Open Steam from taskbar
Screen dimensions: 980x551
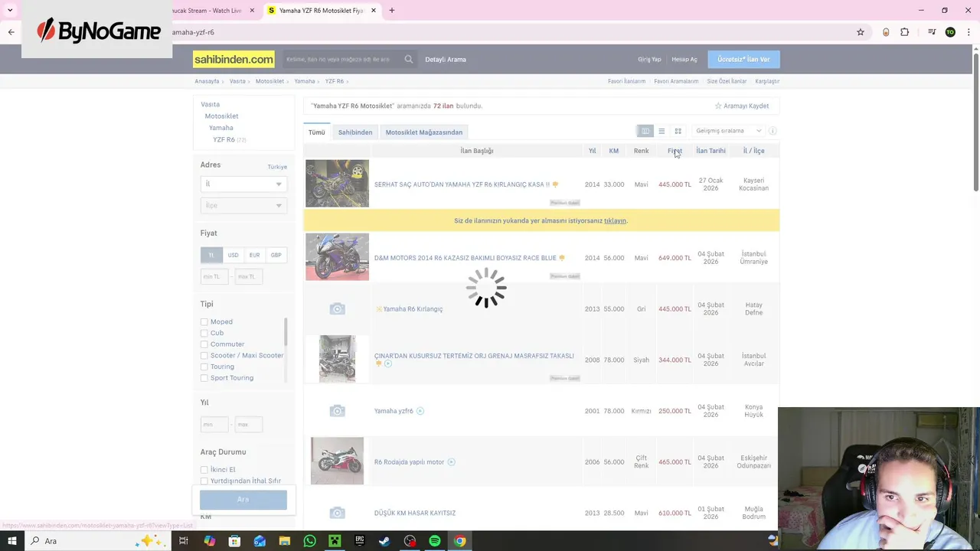point(384,541)
